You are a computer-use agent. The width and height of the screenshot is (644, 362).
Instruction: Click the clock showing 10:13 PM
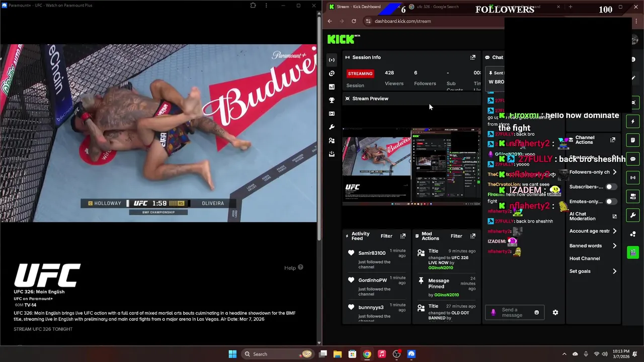620,354
